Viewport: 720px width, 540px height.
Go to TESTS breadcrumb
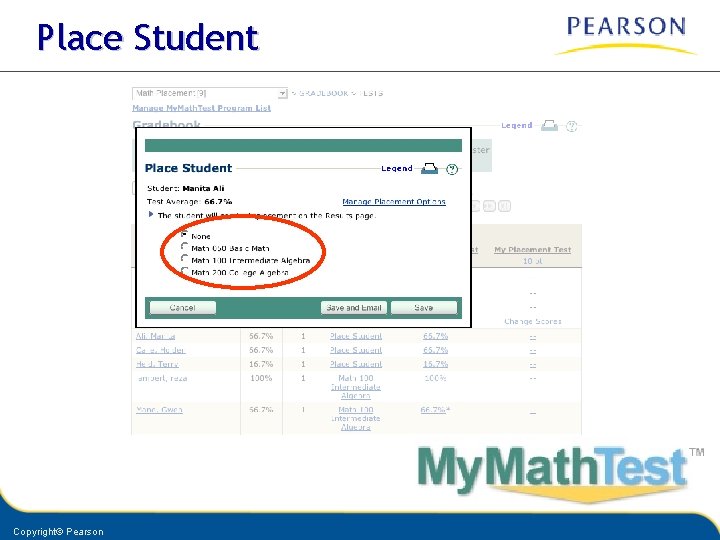pyautogui.click(x=371, y=93)
